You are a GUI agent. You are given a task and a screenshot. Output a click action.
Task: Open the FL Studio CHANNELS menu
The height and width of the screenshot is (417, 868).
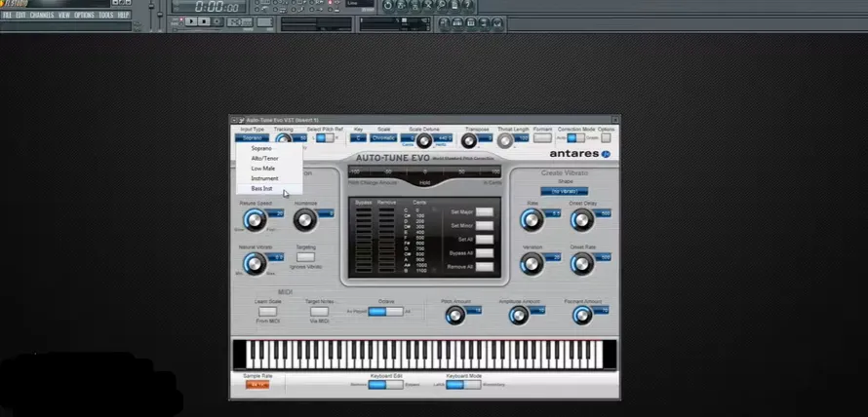[x=42, y=15]
